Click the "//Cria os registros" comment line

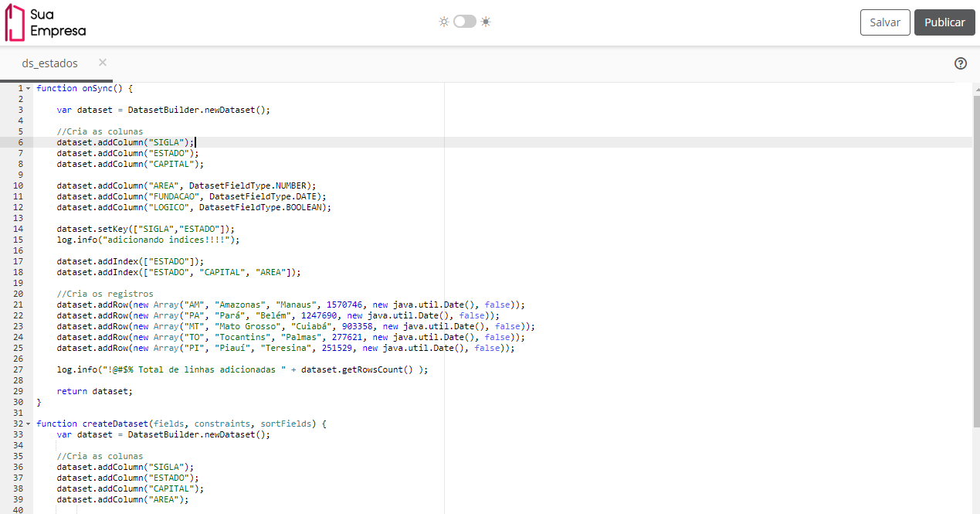pos(105,294)
